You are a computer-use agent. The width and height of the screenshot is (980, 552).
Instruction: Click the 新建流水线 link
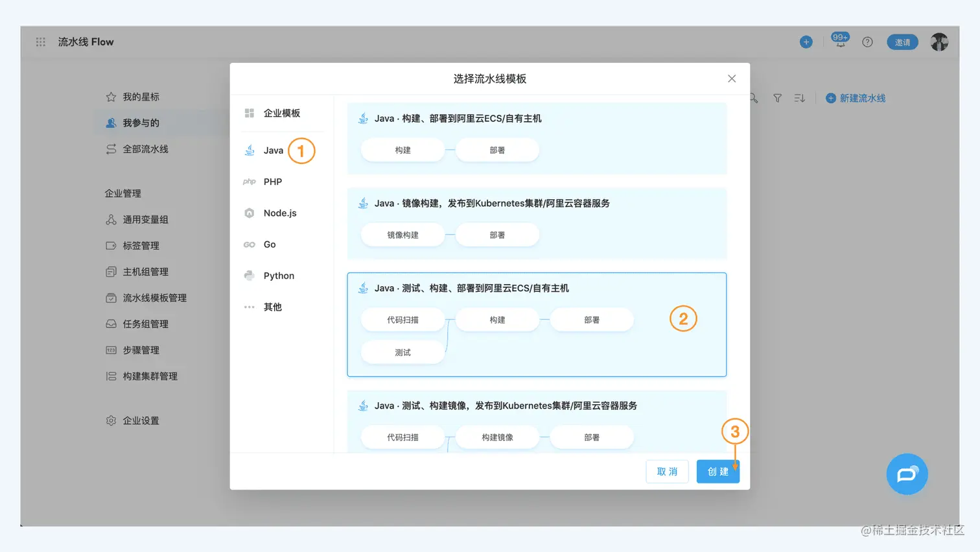point(856,98)
